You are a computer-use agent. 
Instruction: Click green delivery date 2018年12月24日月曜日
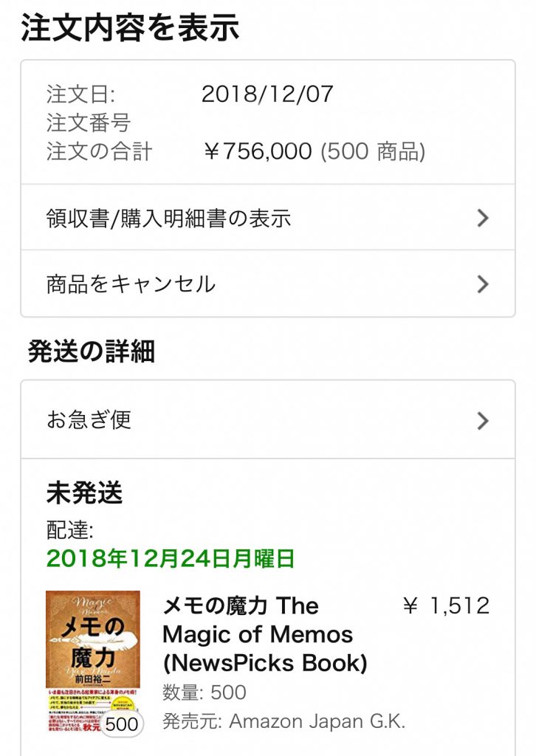click(171, 558)
